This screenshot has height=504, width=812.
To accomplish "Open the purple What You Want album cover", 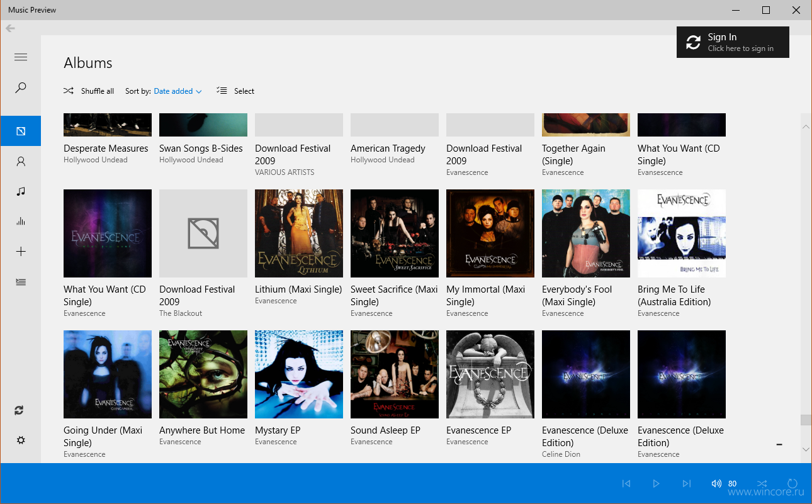I will 108,233.
